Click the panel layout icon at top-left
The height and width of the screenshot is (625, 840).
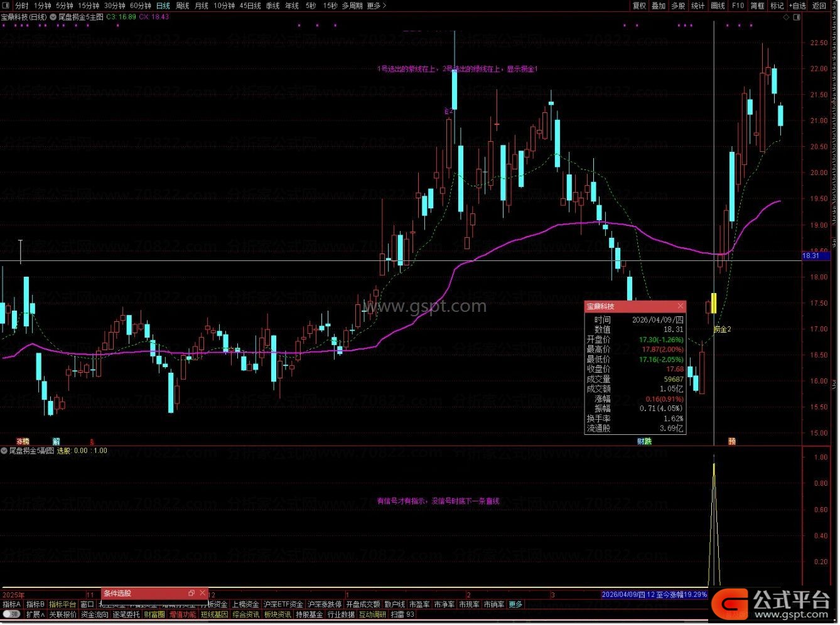6,6
